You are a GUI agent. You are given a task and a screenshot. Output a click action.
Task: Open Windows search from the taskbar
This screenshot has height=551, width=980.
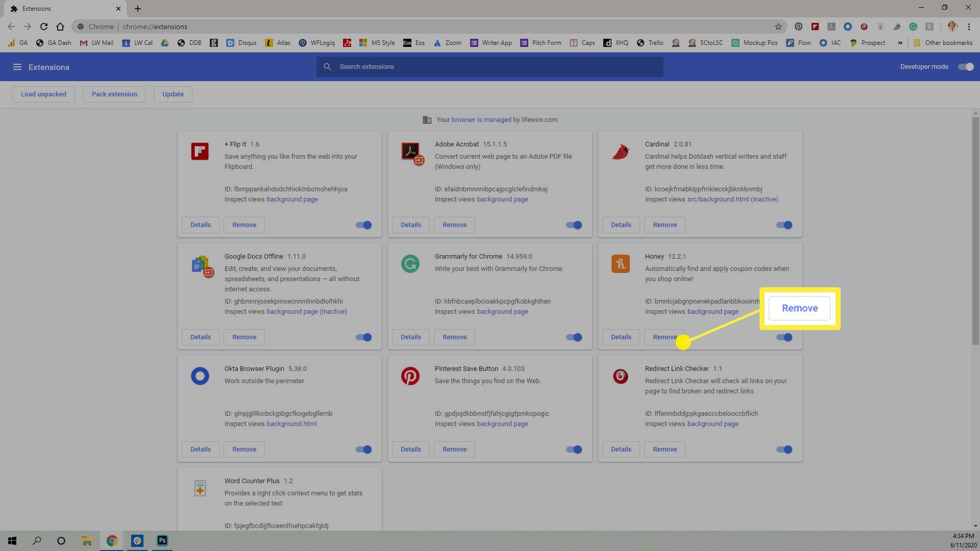37,541
